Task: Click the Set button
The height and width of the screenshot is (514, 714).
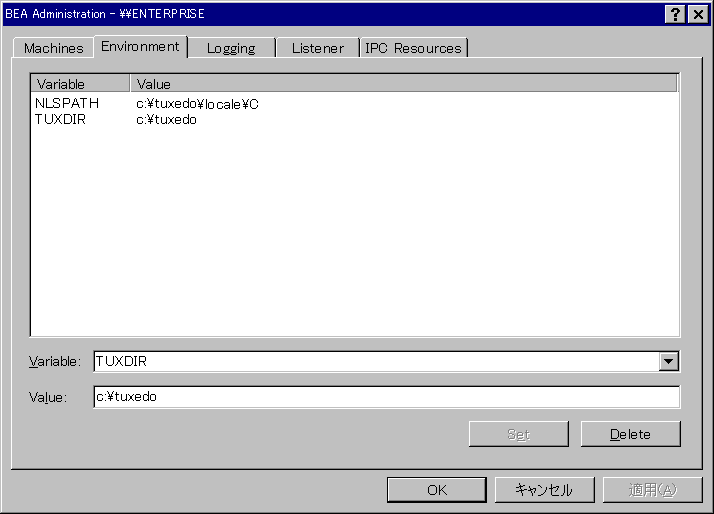Action: click(519, 434)
